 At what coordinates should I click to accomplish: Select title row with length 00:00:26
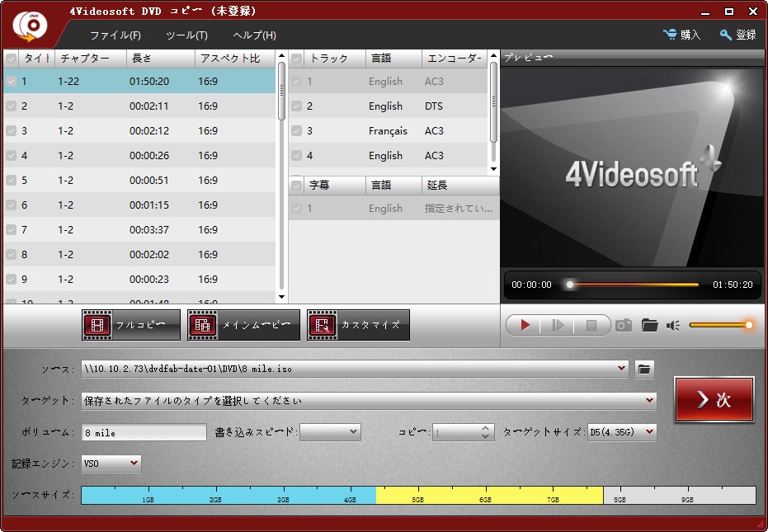[x=139, y=155]
